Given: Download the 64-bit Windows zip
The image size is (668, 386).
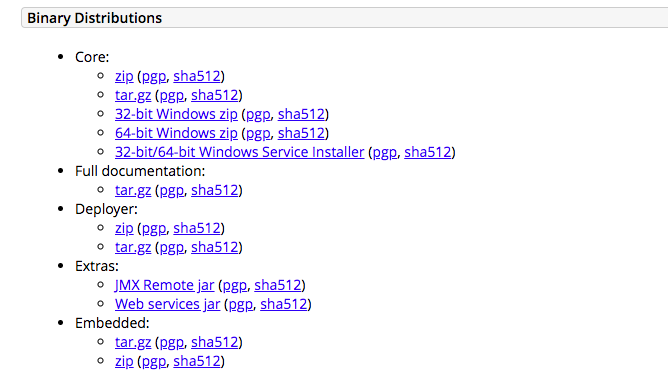Looking at the screenshot, I should [x=176, y=133].
